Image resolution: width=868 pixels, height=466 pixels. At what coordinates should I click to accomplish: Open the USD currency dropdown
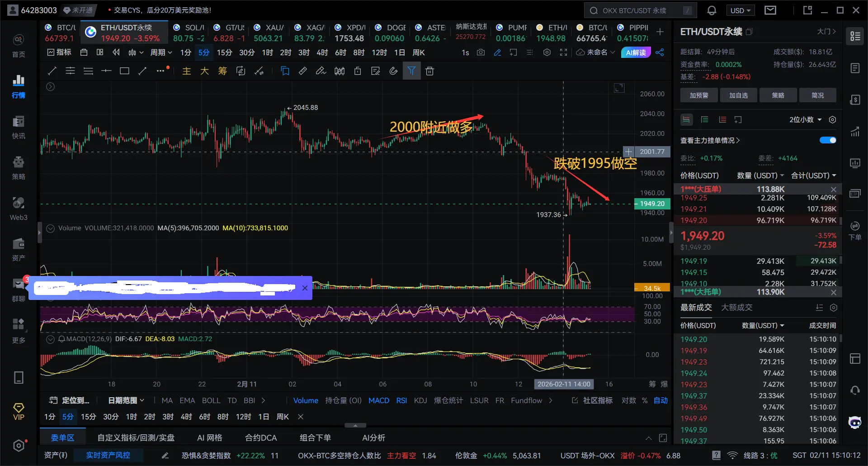click(740, 10)
